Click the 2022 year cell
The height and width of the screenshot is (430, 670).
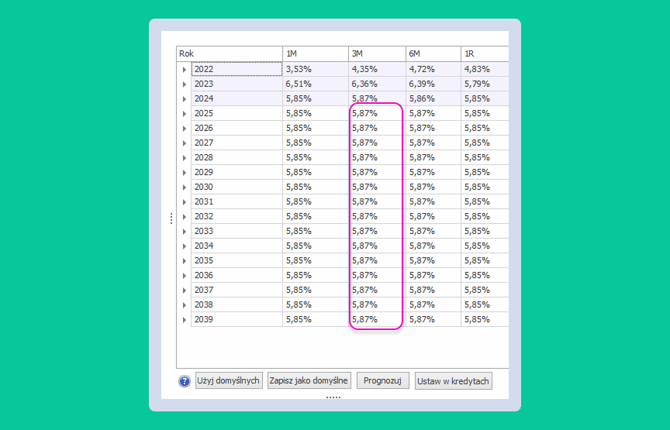click(x=237, y=69)
